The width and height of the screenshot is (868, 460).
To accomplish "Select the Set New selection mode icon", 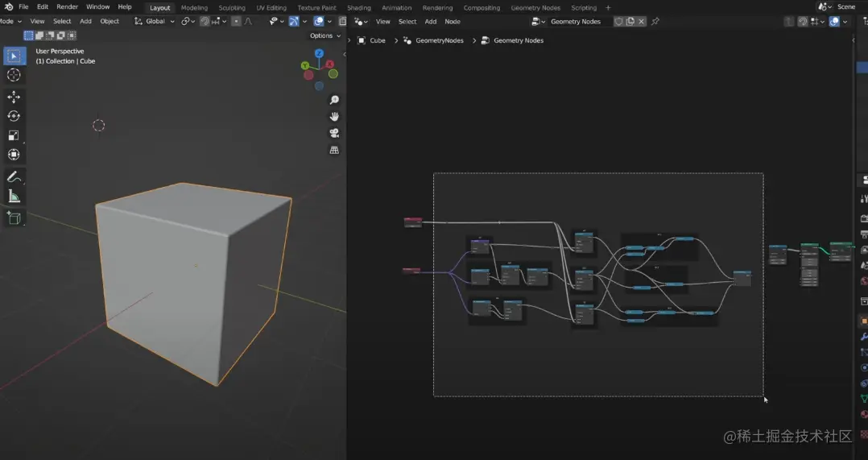I will click(29, 35).
